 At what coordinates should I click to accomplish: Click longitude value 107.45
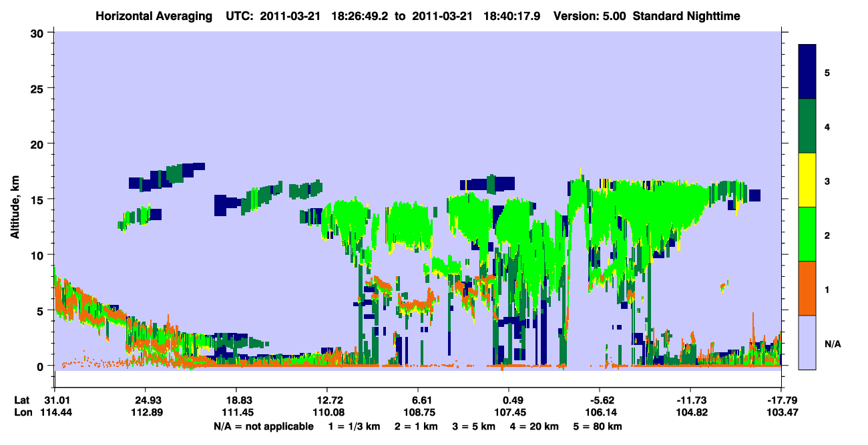pos(509,412)
